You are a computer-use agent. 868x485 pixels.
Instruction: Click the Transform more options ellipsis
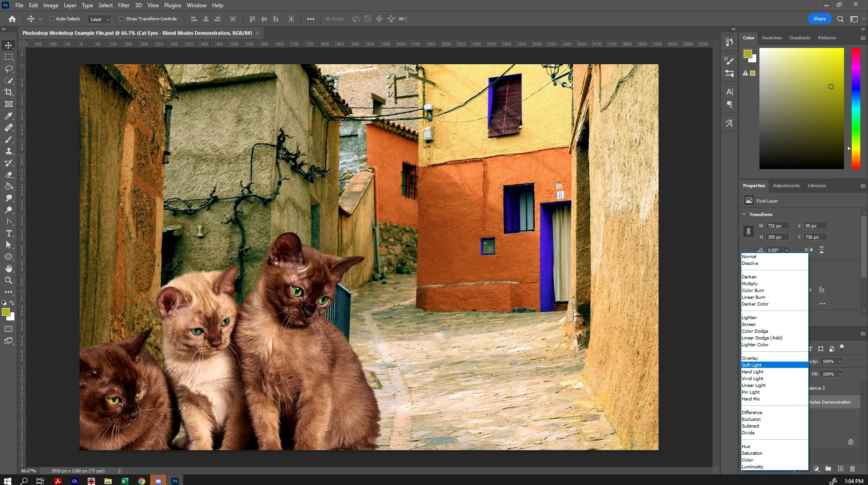point(822,304)
